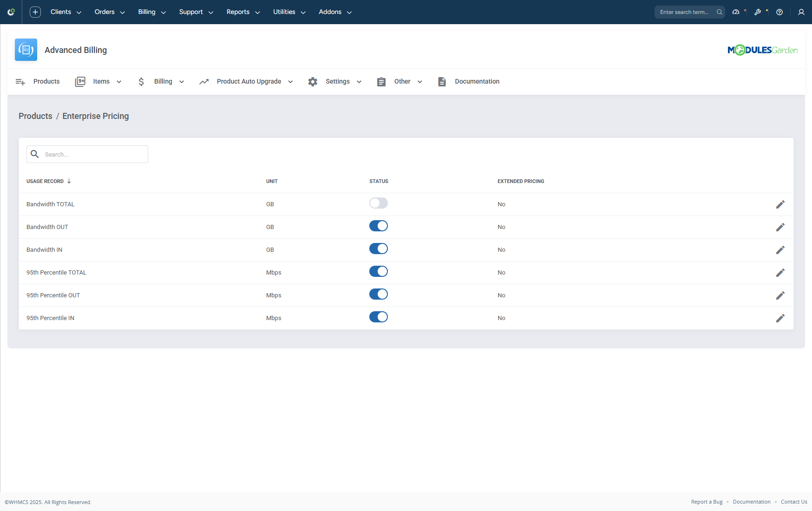The image size is (812, 511).
Task: Open the user account icon at top right
Action: (801, 12)
